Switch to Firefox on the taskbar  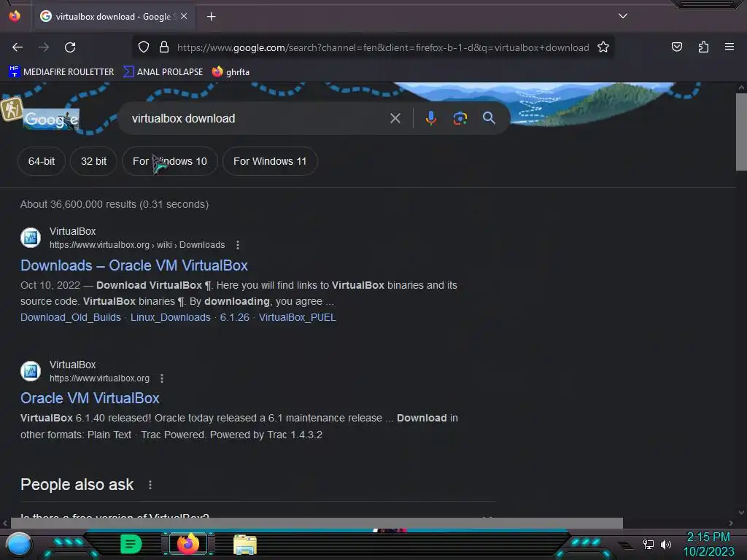(188, 544)
